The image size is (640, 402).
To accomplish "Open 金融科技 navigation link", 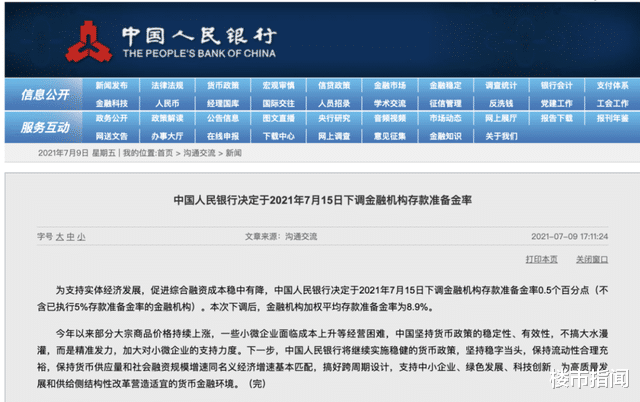I will click(111, 103).
